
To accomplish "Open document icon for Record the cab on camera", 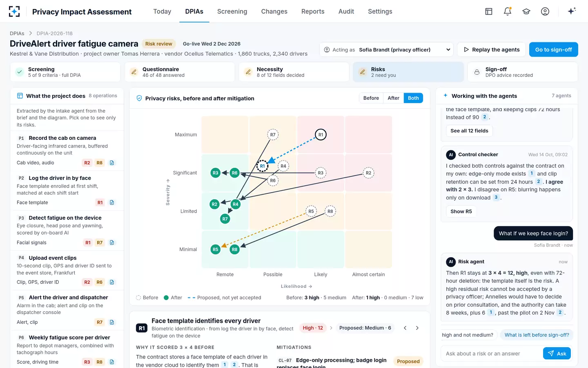I will point(112,163).
